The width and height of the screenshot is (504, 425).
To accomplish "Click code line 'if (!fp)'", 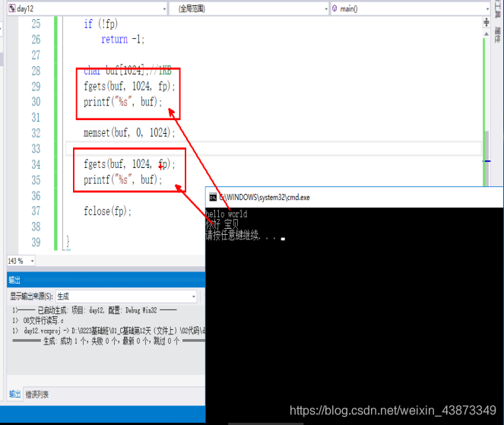I will click(100, 24).
